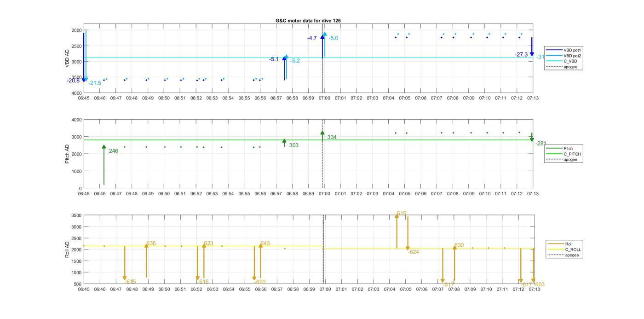The image size is (644, 319).
Task: Click the '-5.1' VBD data label
Action: [274, 59]
